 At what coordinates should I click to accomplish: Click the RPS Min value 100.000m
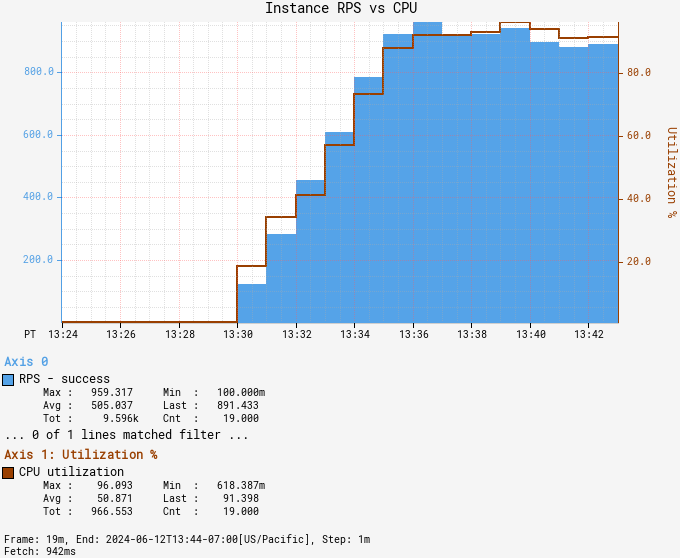(x=241, y=392)
